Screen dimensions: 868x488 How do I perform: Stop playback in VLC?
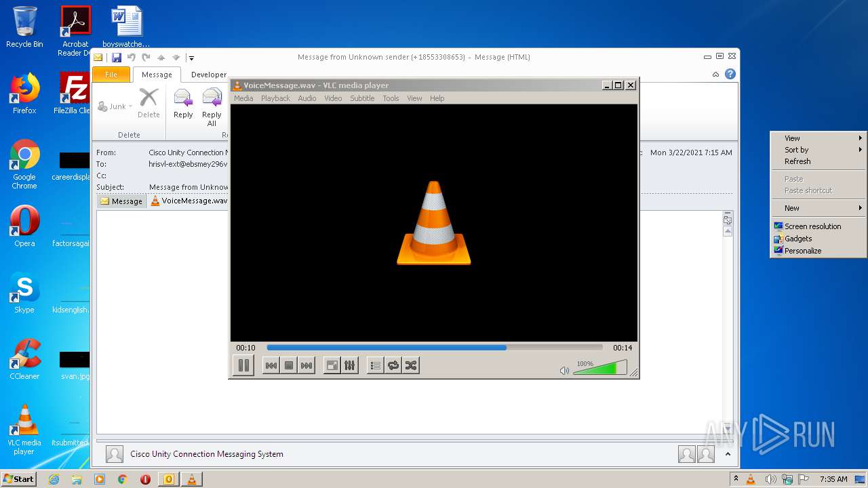point(289,365)
